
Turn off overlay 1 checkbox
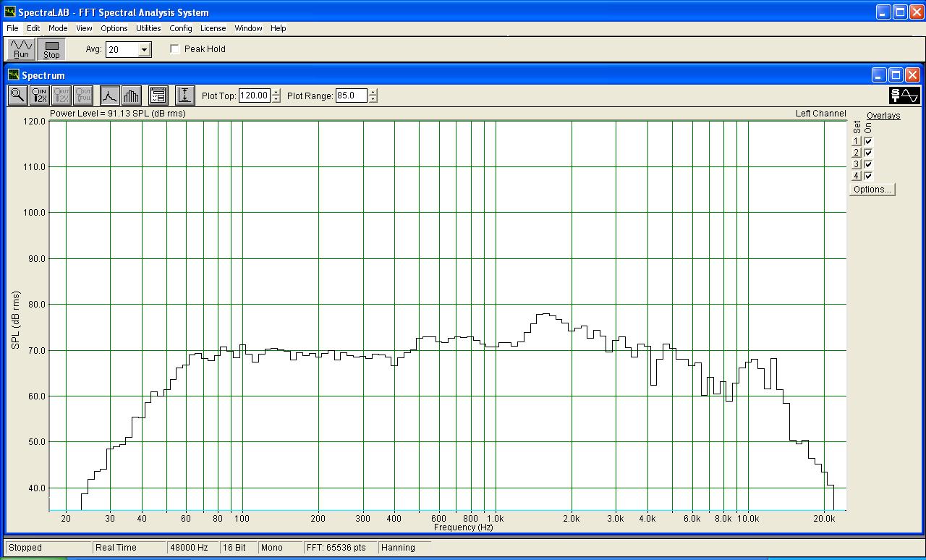pyautogui.click(x=868, y=142)
